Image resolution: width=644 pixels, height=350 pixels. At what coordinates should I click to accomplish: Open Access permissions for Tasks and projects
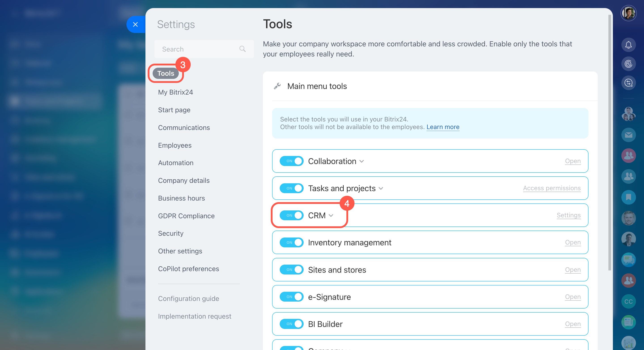[552, 188]
